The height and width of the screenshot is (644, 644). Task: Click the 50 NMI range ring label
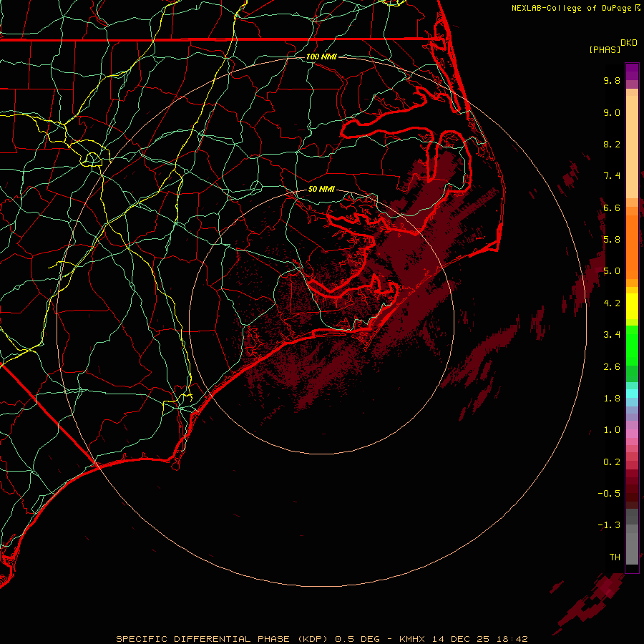click(321, 189)
